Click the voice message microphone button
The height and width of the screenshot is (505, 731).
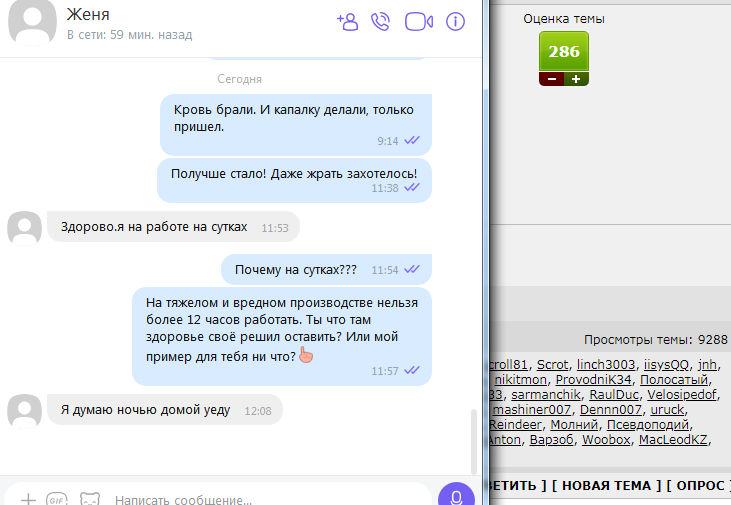456,495
